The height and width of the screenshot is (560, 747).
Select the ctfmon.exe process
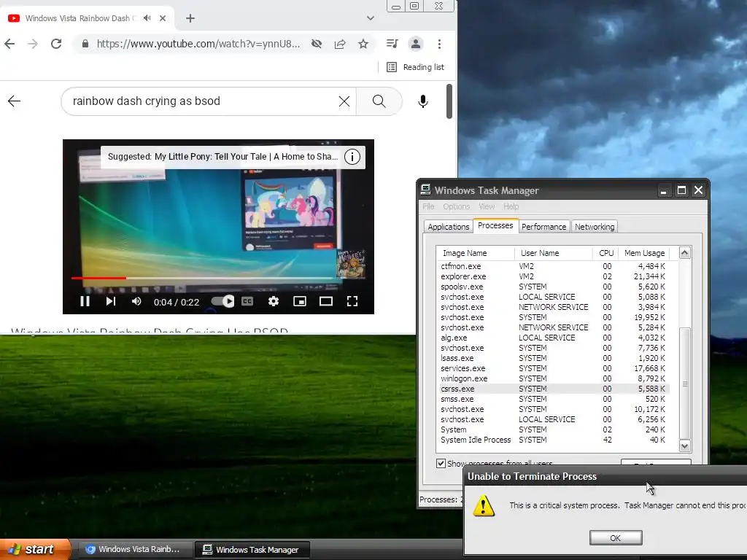[x=553, y=266]
